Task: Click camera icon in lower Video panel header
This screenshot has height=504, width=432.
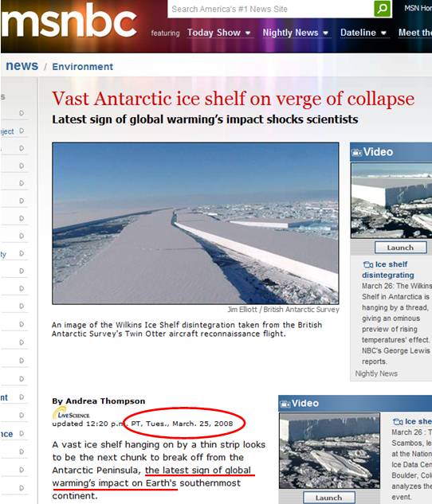Action: (285, 404)
